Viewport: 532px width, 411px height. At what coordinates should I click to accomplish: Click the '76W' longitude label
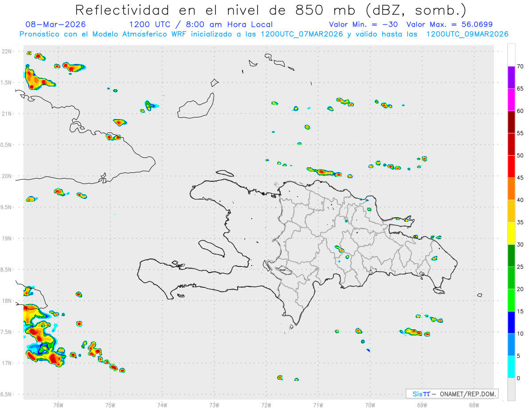pos(58,405)
